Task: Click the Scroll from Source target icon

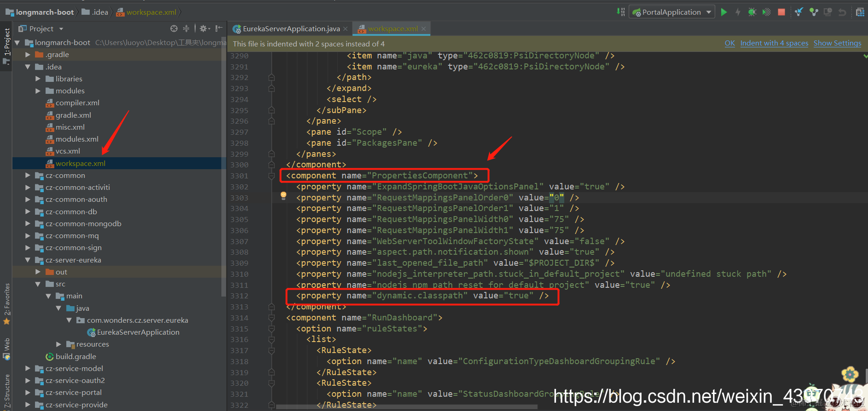Action: [x=174, y=29]
